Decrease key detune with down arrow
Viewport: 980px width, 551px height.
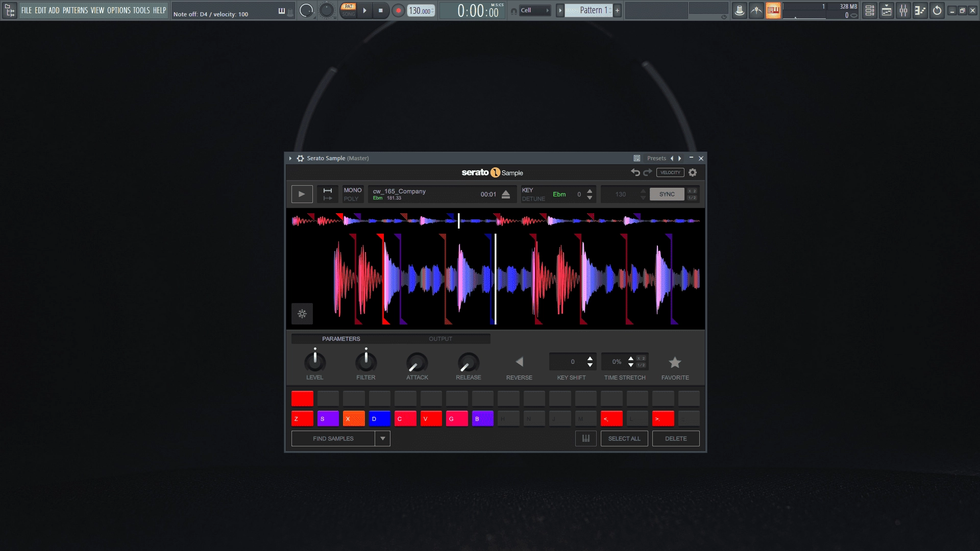pos(590,198)
